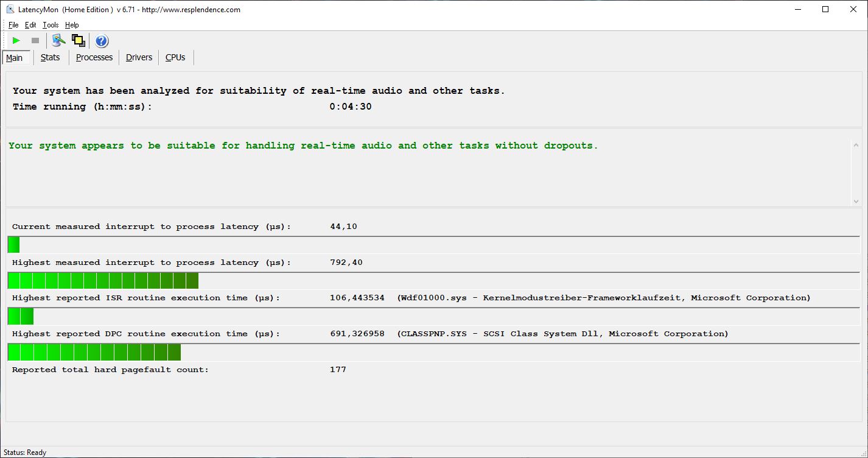Switch to the Stats tab
This screenshot has width=868, height=458.
tap(51, 57)
